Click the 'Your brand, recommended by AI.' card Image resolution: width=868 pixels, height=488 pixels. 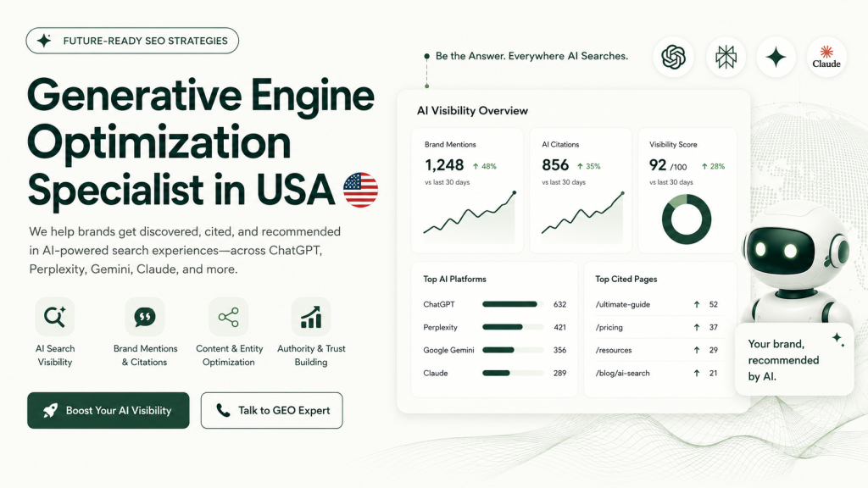tap(794, 359)
